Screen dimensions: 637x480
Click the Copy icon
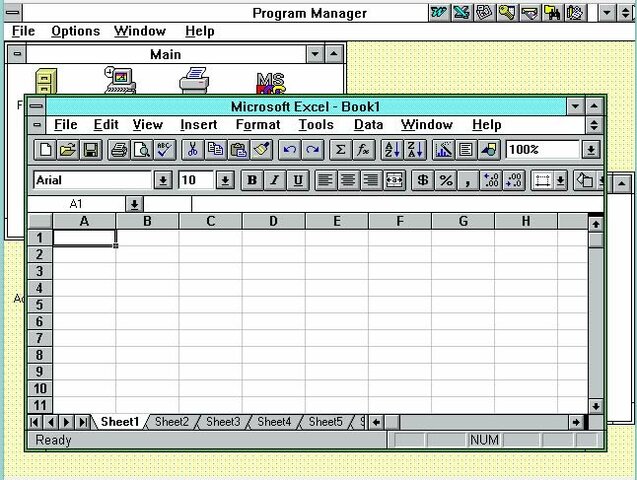215,150
